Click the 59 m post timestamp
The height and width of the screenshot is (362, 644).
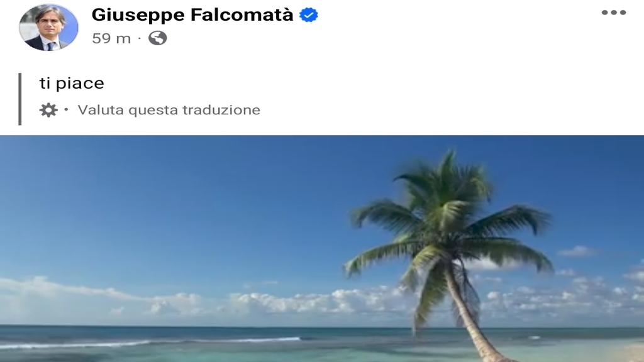point(111,38)
